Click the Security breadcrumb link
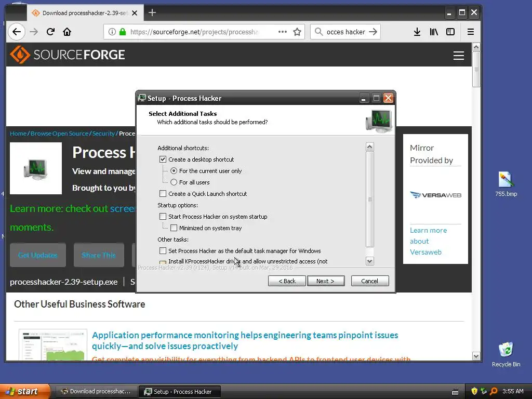 pyautogui.click(x=103, y=134)
